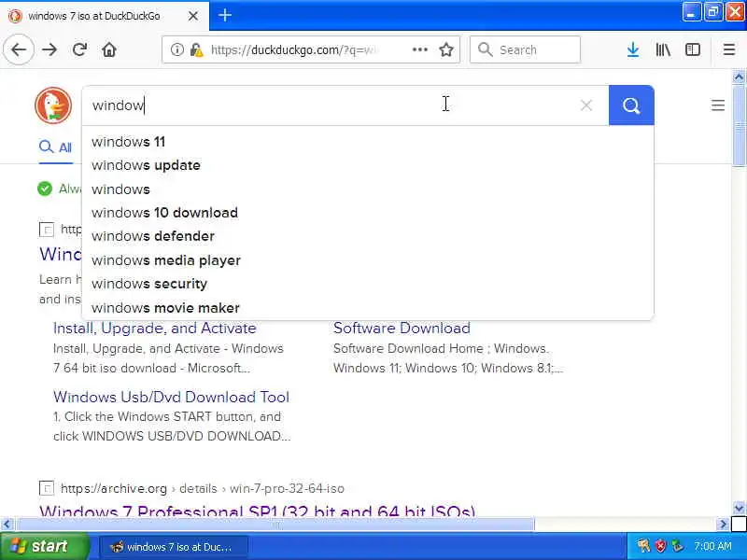Open the Firefox home page icon
The image size is (747, 560).
coord(109,49)
